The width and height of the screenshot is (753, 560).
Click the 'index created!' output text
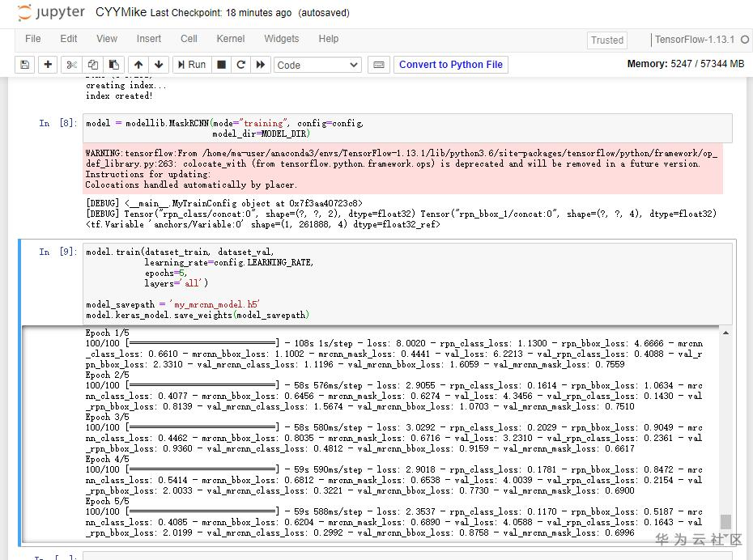click(119, 96)
